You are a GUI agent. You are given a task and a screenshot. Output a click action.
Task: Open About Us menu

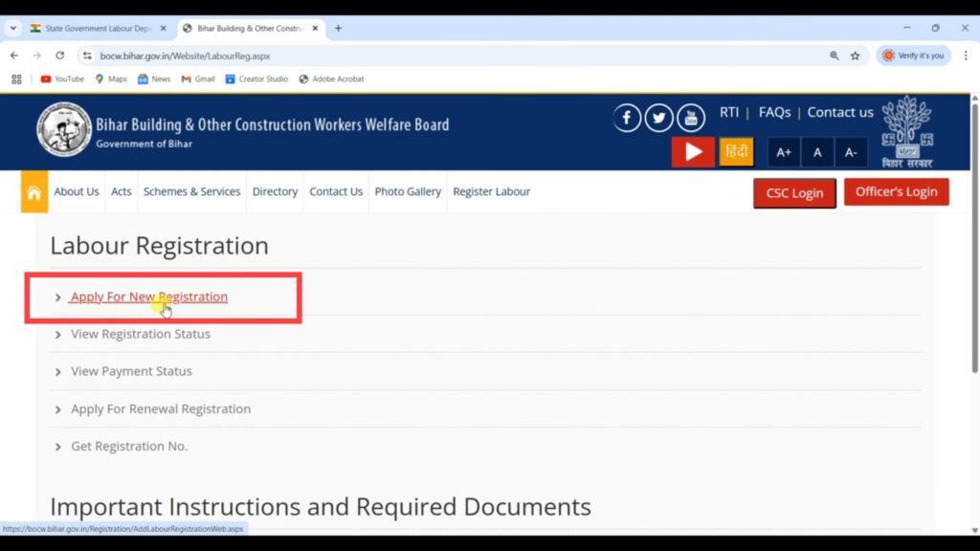pyautogui.click(x=77, y=191)
